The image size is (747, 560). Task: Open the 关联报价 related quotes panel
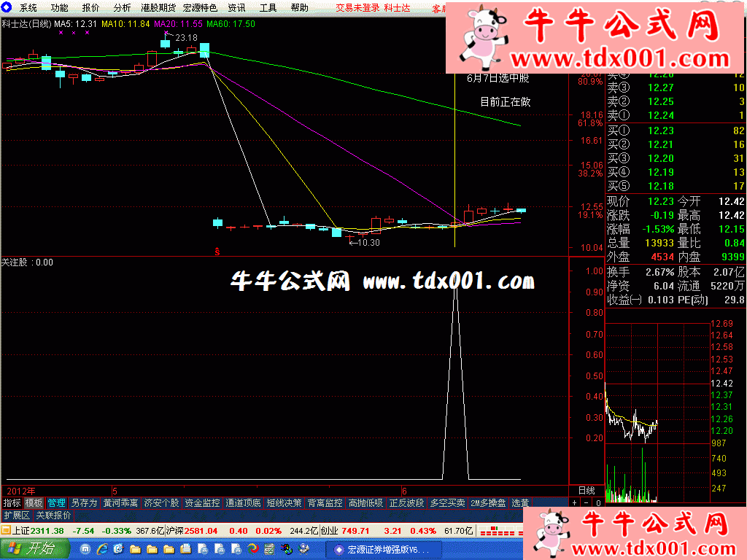(x=53, y=515)
